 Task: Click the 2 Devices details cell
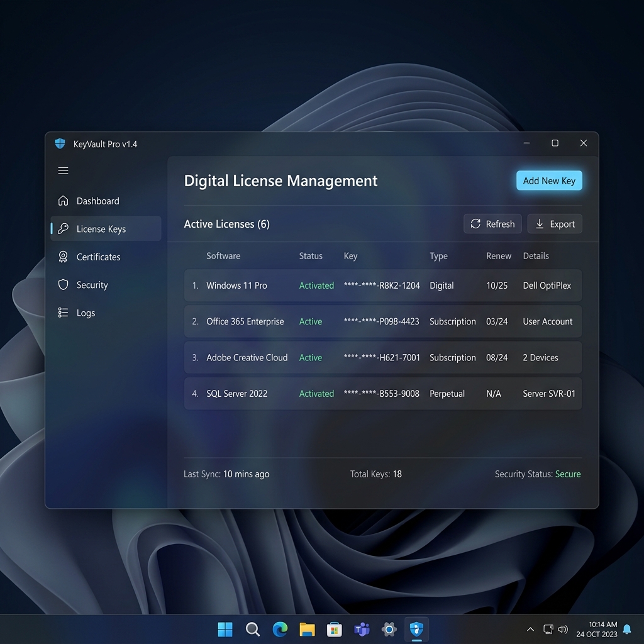pos(540,358)
